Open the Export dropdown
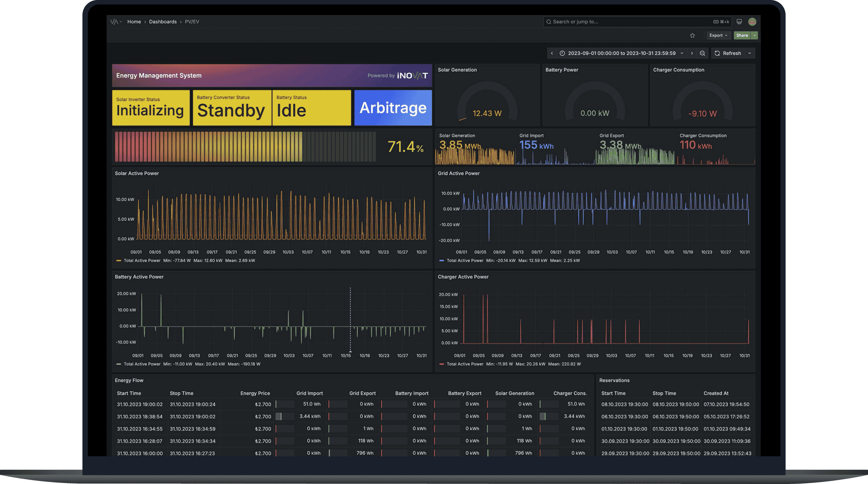The height and width of the screenshot is (484, 868). [718, 35]
